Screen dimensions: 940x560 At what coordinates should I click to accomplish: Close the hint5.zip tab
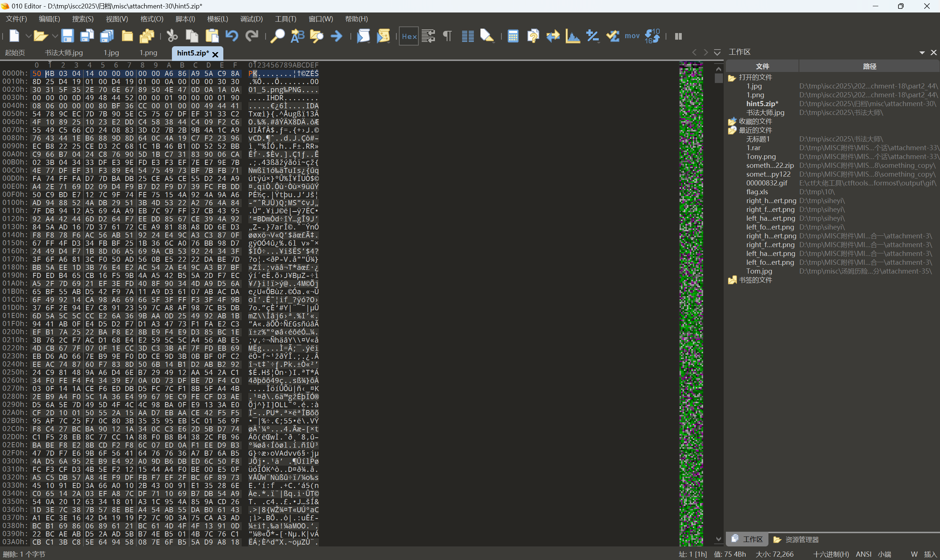[216, 54]
